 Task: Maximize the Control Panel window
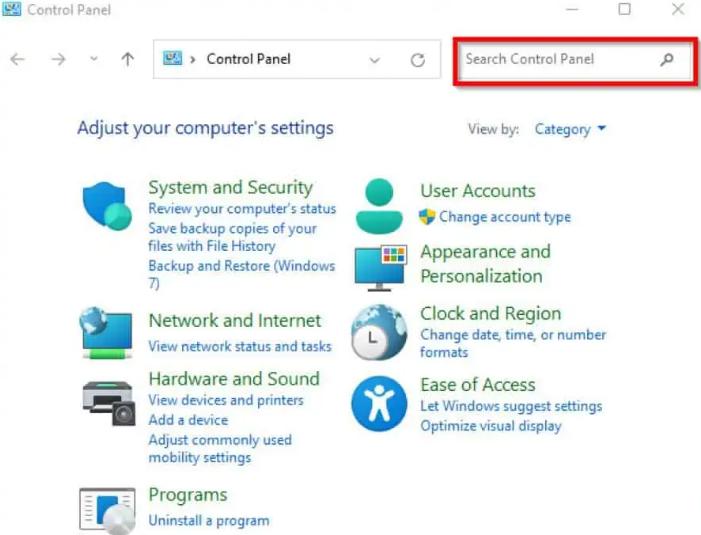[x=625, y=9]
